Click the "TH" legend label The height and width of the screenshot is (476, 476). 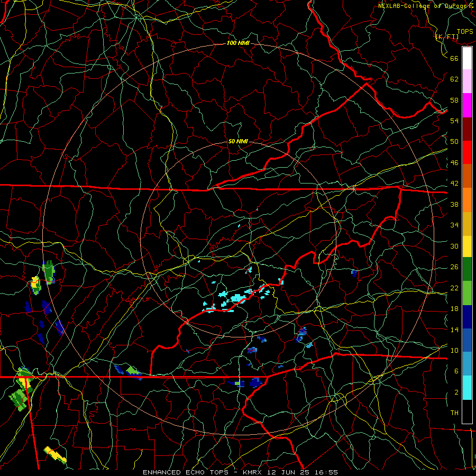454,413
